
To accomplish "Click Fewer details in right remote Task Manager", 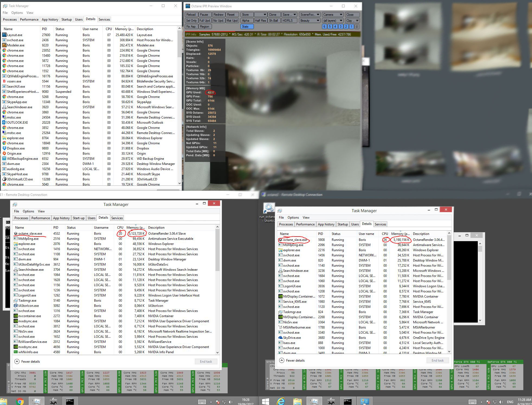I will pyautogui.click(x=295, y=361).
